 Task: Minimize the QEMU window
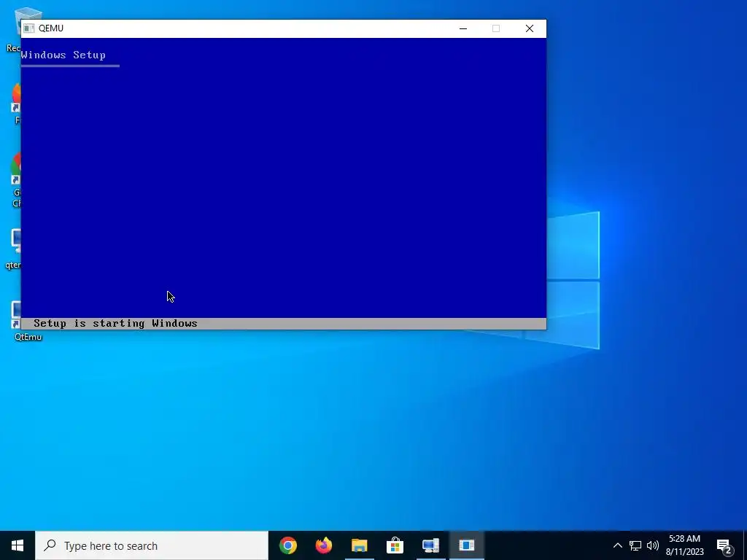tap(463, 28)
